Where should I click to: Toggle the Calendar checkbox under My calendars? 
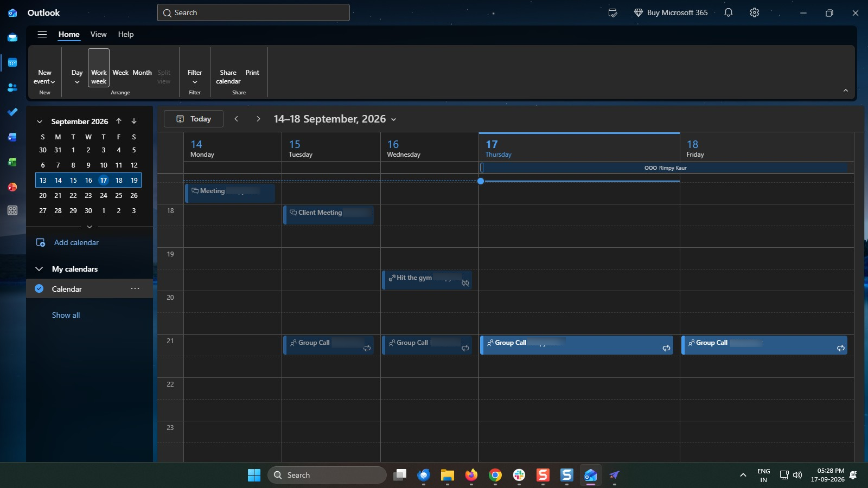(x=39, y=288)
